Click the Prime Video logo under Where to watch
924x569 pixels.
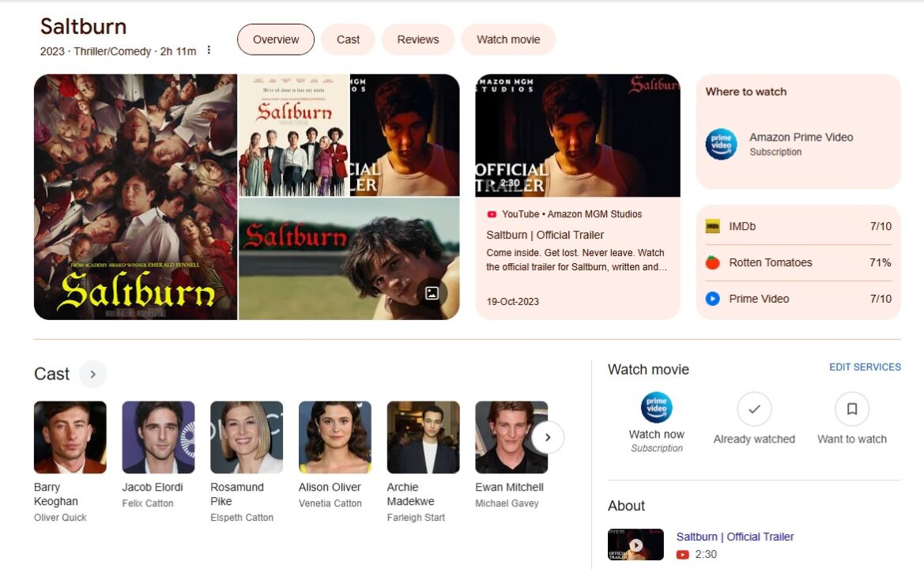pyautogui.click(x=722, y=145)
